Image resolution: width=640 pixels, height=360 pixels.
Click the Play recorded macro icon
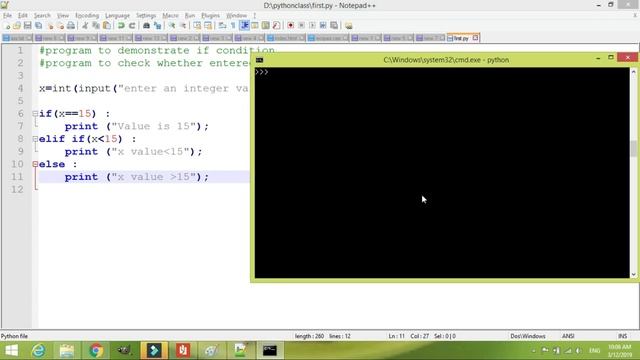click(312, 26)
